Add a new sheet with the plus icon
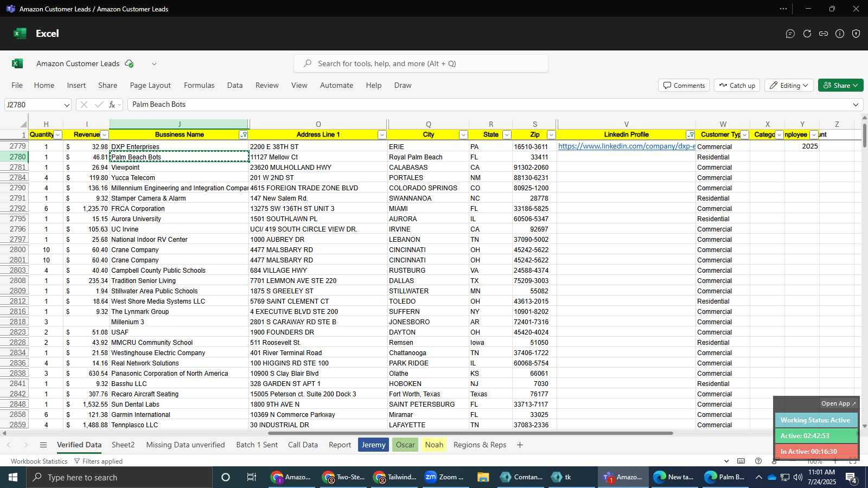The image size is (868, 488). click(x=520, y=445)
